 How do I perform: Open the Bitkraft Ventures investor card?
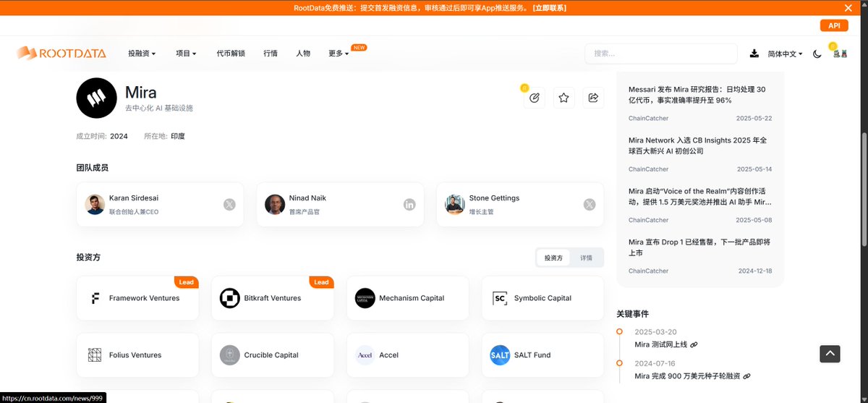point(273,298)
